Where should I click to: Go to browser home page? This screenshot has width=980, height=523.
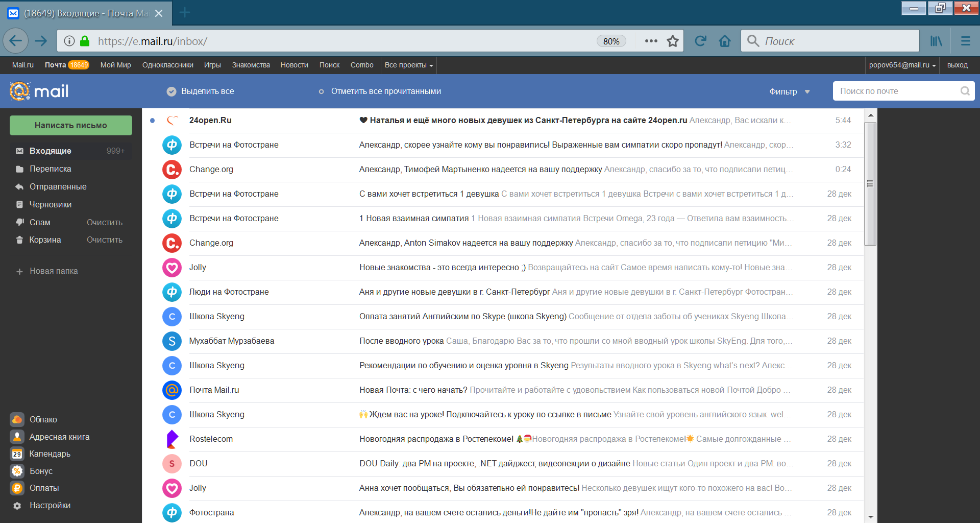click(x=725, y=41)
